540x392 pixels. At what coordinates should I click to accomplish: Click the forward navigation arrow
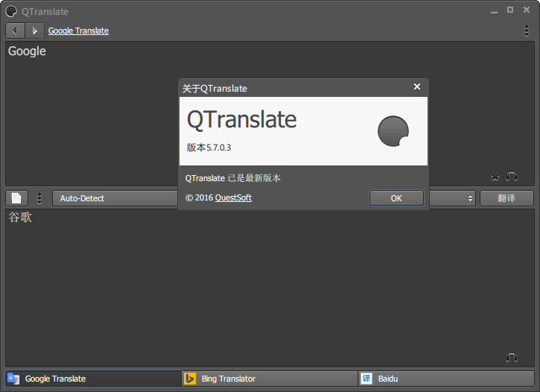point(34,31)
